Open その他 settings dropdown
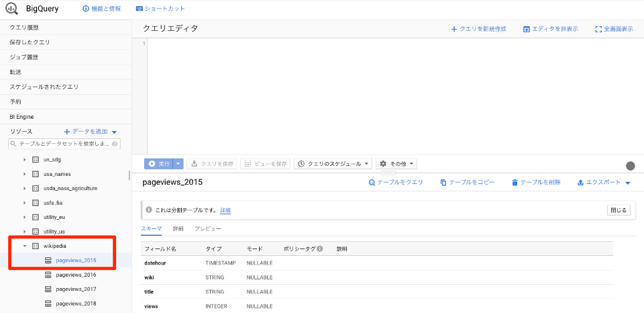 coord(396,164)
